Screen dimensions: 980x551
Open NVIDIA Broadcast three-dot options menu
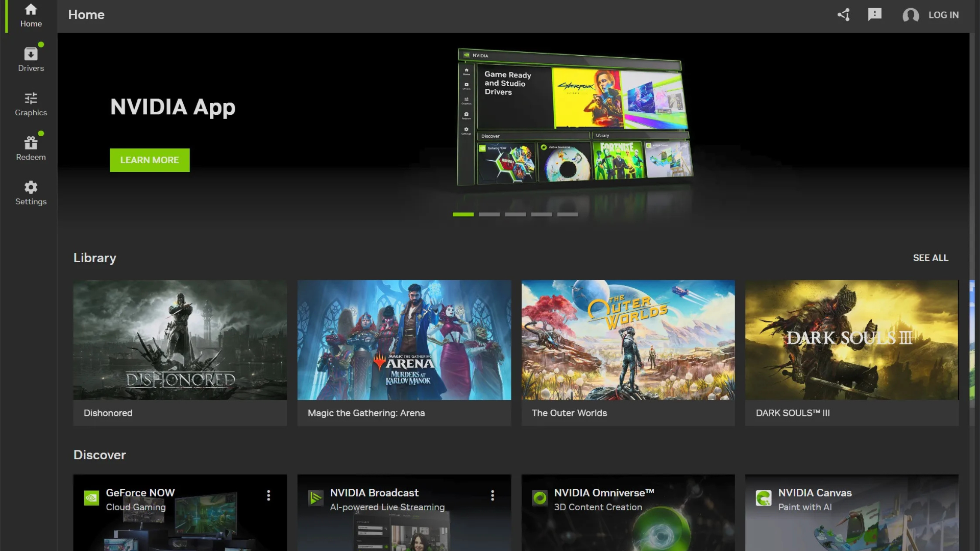coord(493,495)
